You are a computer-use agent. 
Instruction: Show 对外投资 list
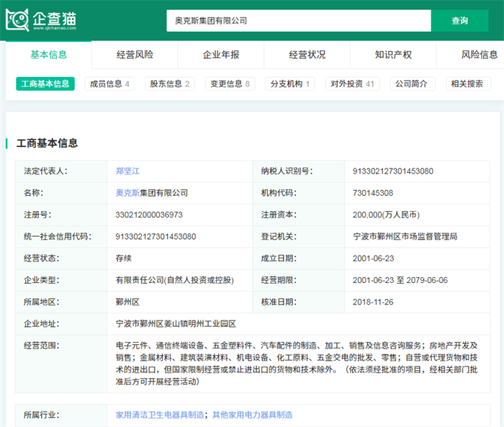(x=352, y=84)
